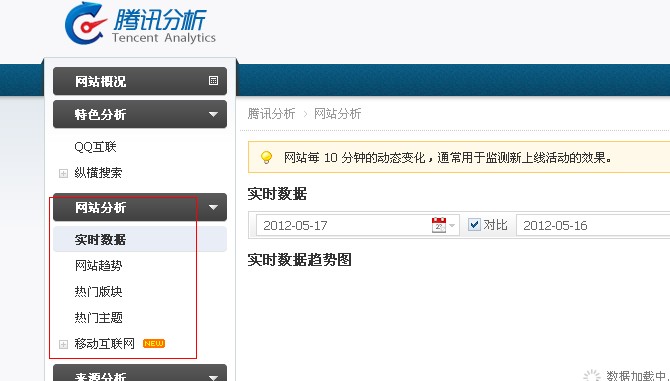Click the lightbulb tip icon
670x381 pixels.
click(266, 158)
